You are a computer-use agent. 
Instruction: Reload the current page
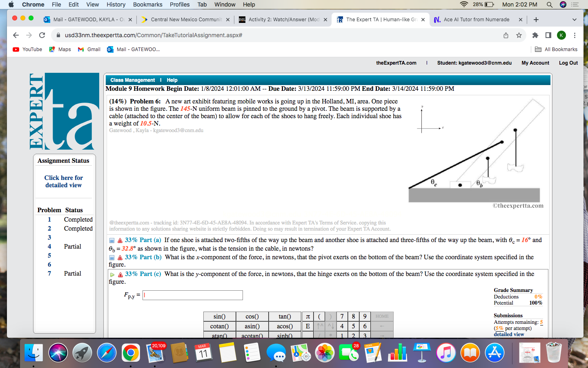click(42, 35)
